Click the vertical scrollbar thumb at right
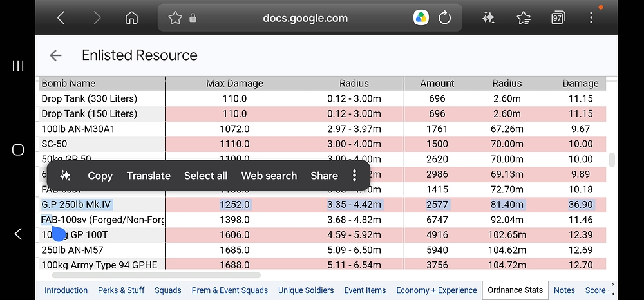This screenshot has height=300, width=644. click(x=612, y=160)
